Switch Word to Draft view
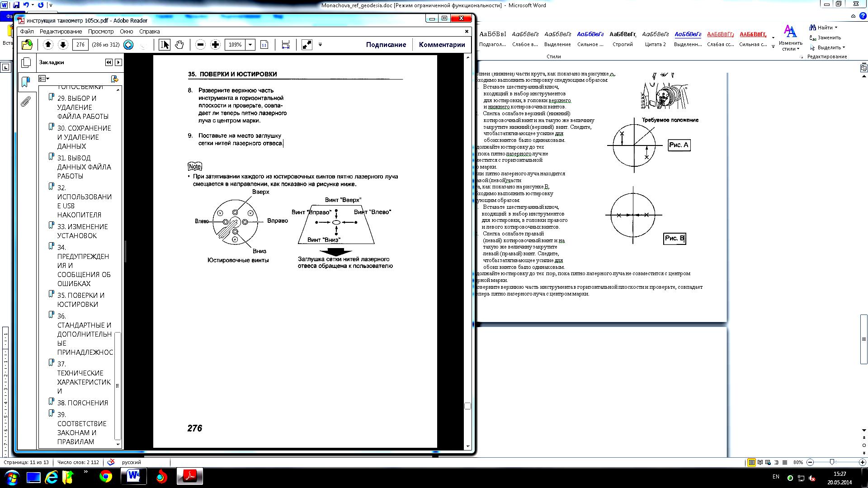 pyautogui.click(x=785, y=462)
